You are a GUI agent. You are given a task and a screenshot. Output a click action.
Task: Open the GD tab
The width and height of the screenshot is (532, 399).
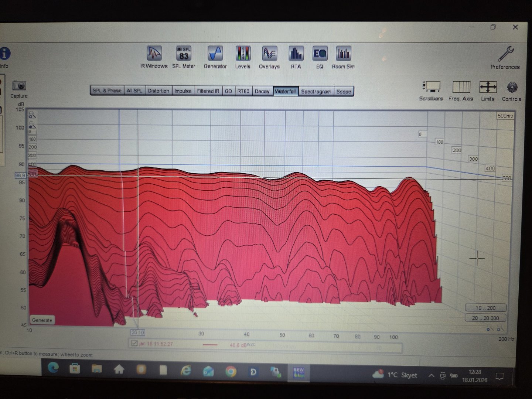pyautogui.click(x=228, y=91)
